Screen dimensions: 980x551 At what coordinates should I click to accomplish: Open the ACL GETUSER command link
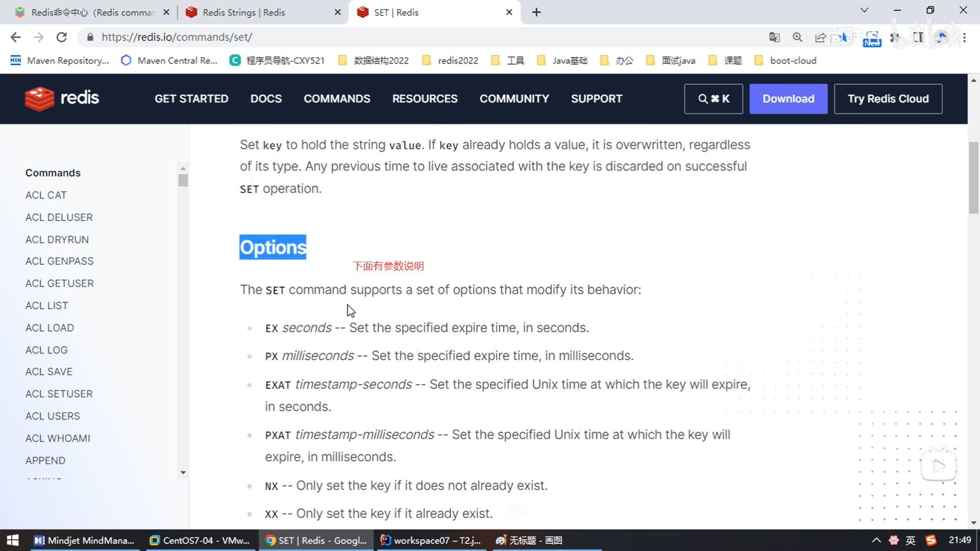[60, 283]
